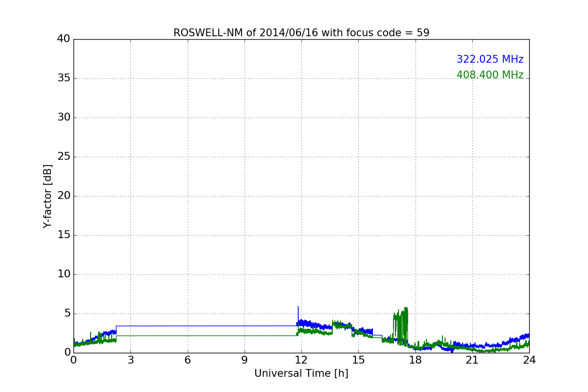Select the 322.025 MHz legend label
The width and height of the screenshot is (588, 392).
point(490,59)
